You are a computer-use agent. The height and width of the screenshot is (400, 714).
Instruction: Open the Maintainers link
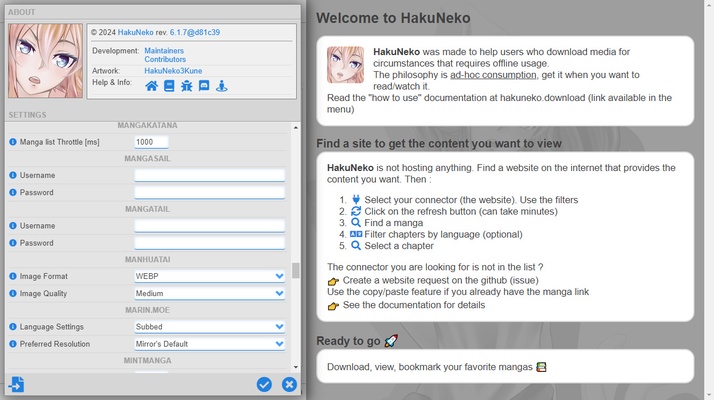164,51
